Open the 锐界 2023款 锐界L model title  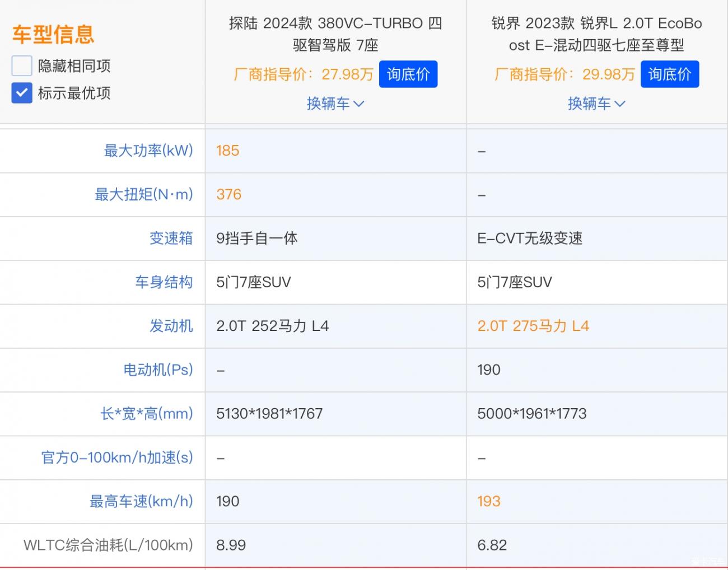[596, 34]
